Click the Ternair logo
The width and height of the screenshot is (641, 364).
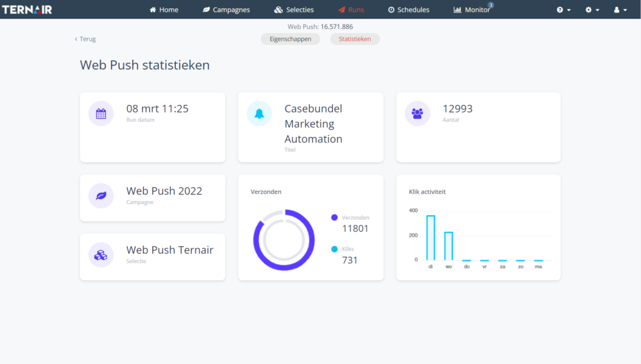tap(27, 9)
